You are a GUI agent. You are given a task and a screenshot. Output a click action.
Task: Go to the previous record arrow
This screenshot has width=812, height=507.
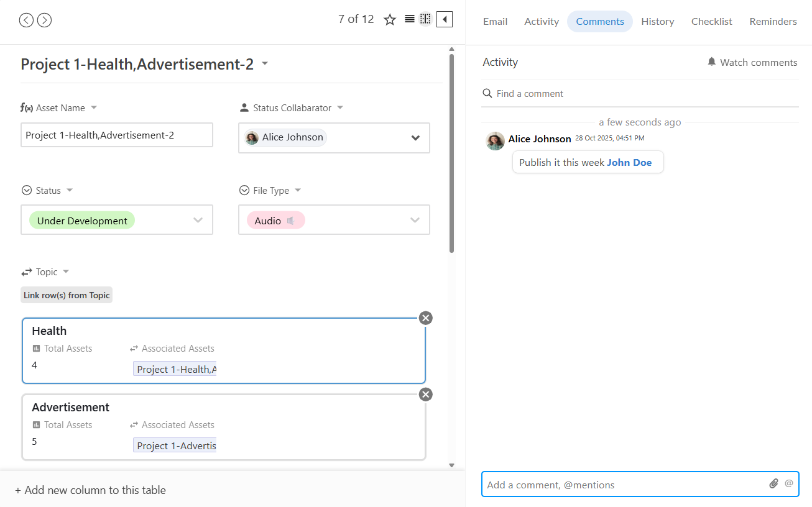26,21
